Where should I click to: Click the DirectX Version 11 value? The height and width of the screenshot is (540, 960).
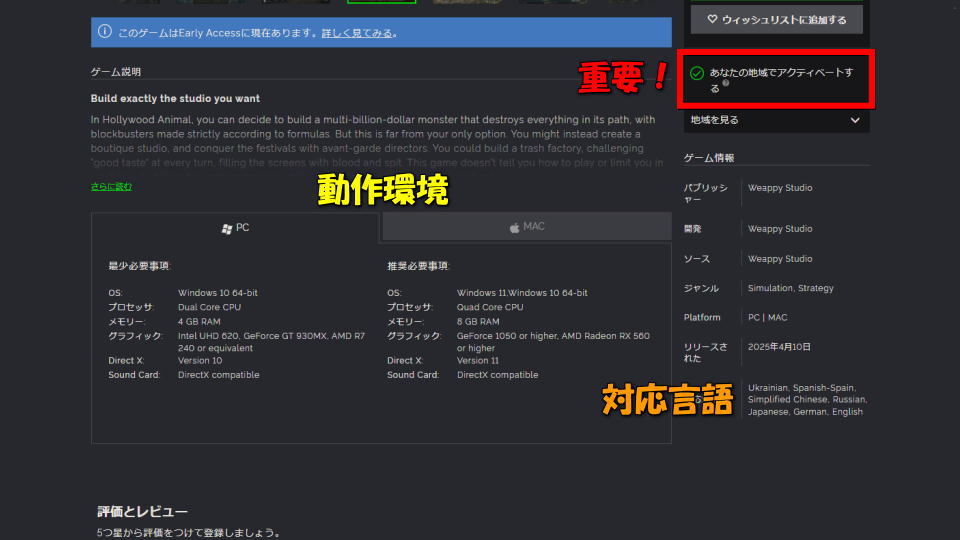478,360
